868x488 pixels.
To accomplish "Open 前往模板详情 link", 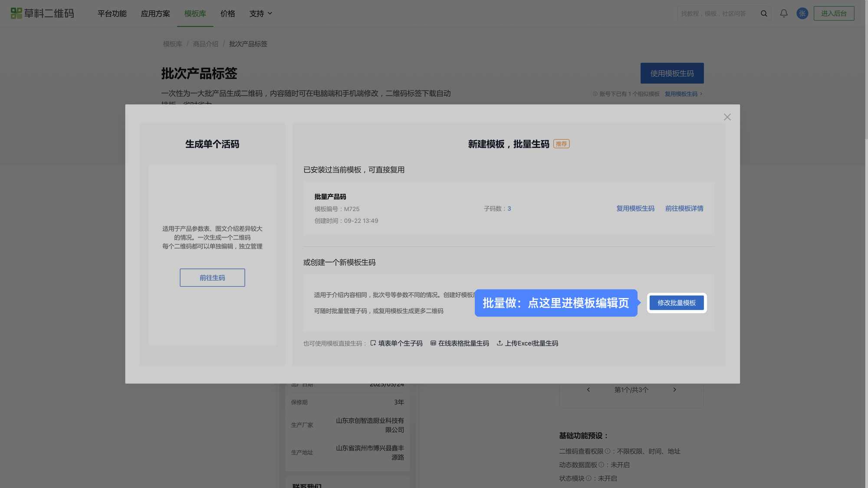I will pyautogui.click(x=684, y=209).
